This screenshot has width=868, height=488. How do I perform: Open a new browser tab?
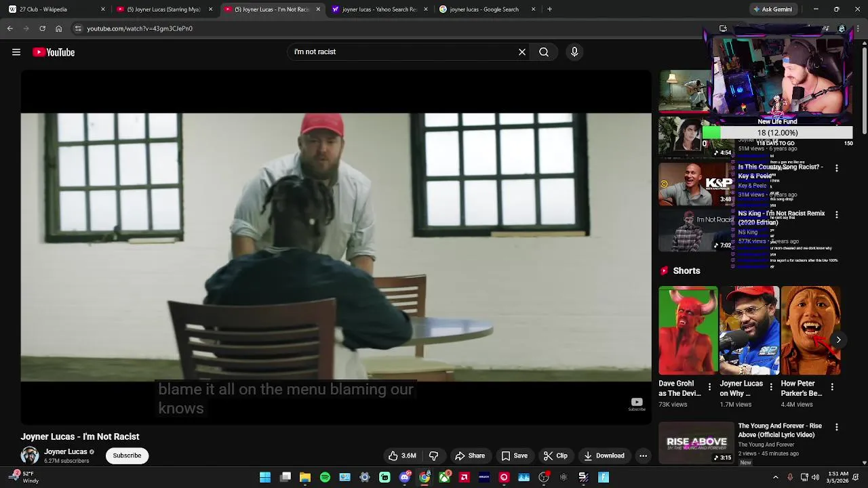(549, 9)
